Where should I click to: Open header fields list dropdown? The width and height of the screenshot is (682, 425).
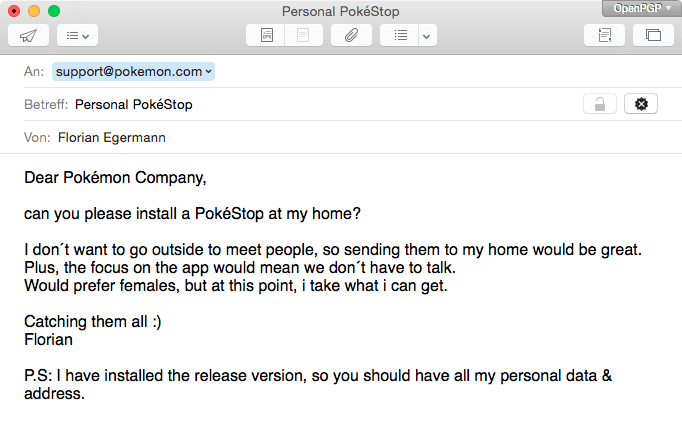point(77,35)
